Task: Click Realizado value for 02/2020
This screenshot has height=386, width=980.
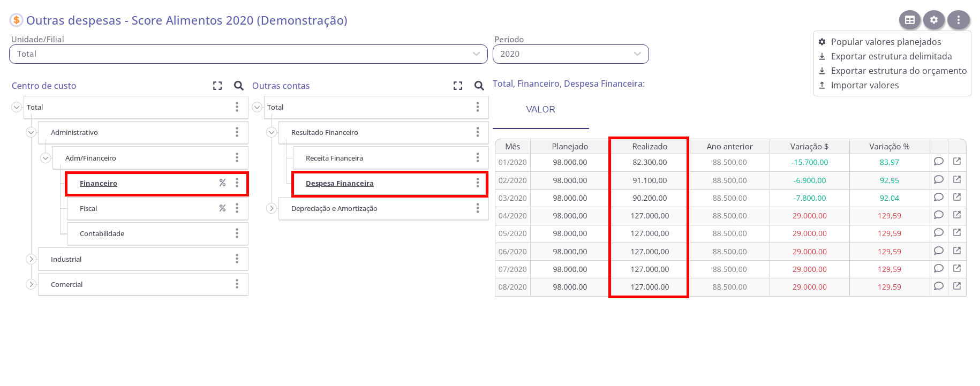Action: pyautogui.click(x=649, y=180)
